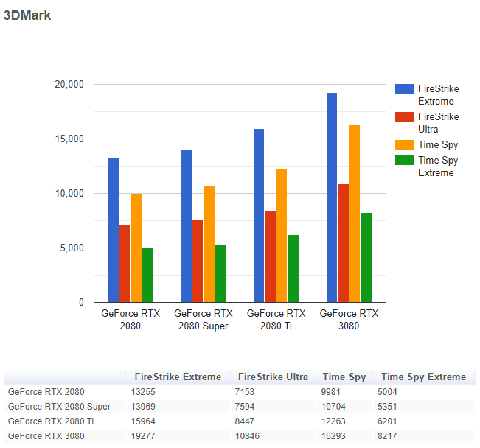Click the red bar for GeForce RTX 2080 Super

tap(198, 261)
